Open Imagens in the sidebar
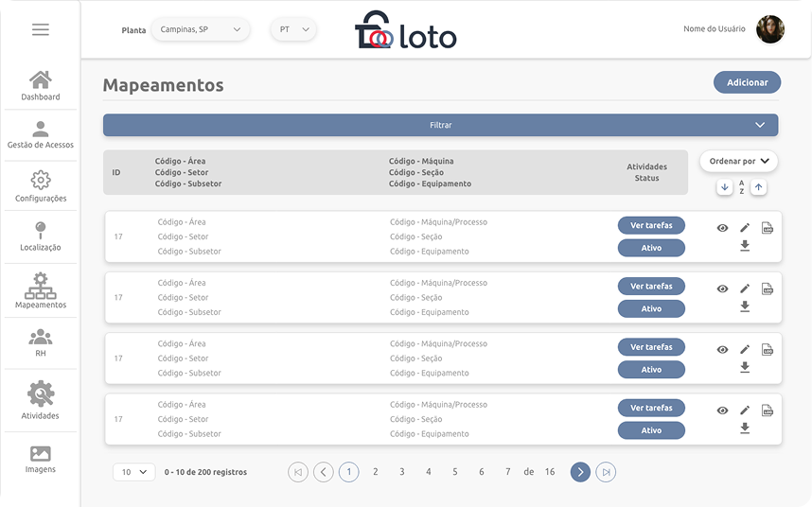812x507 pixels. [x=41, y=460]
